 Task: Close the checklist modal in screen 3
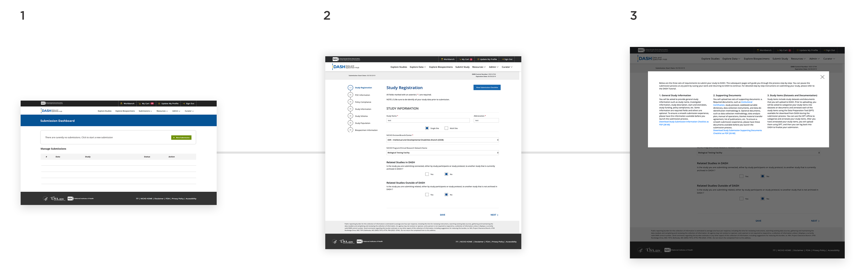click(x=822, y=77)
